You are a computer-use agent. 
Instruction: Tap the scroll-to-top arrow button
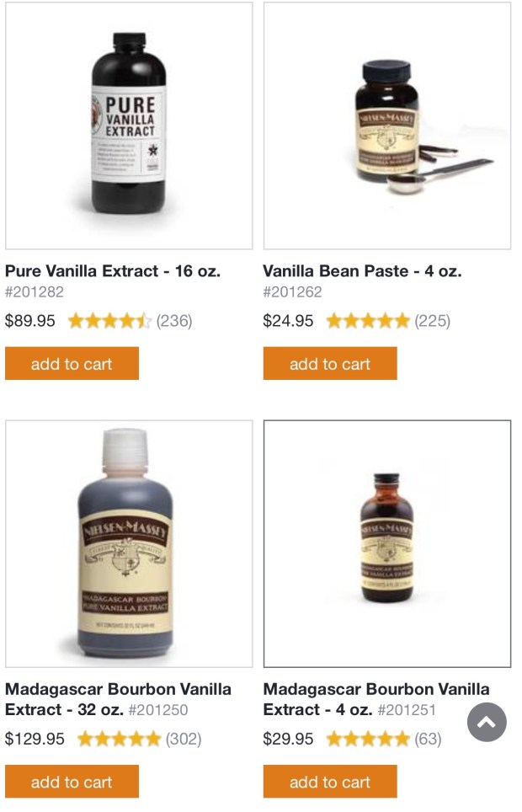point(487,722)
